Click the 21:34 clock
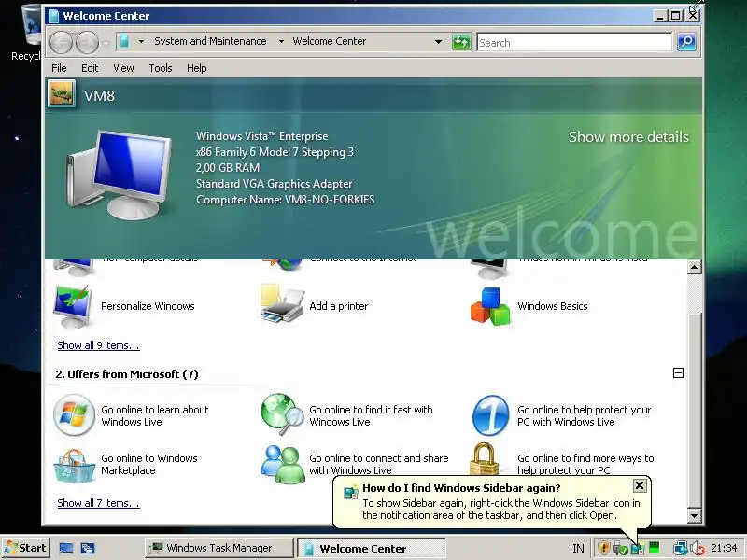 [x=723, y=548]
